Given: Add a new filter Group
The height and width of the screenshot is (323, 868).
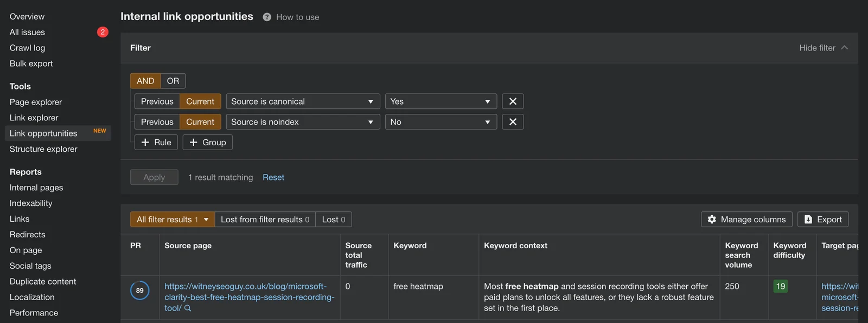Looking at the screenshot, I should click(x=208, y=143).
